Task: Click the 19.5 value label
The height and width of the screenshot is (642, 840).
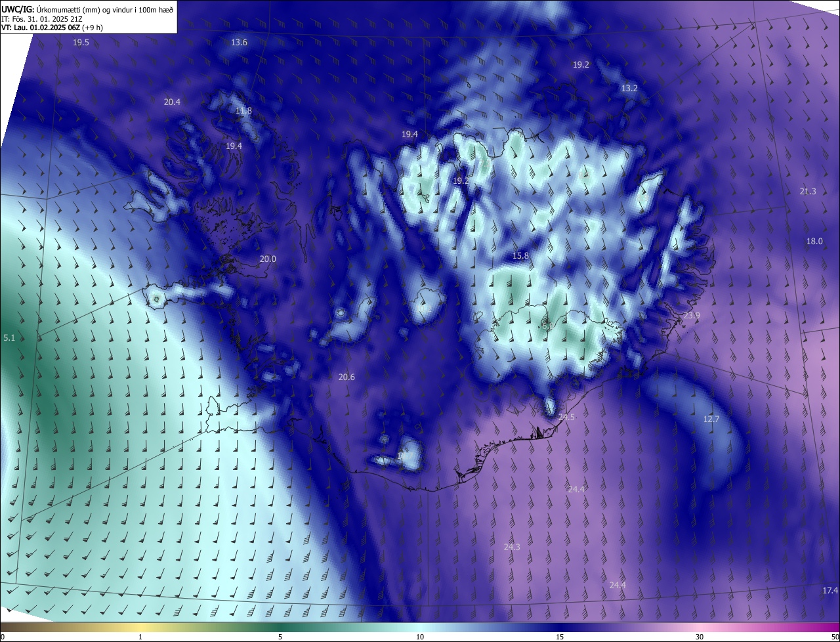Action: pos(81,43)
